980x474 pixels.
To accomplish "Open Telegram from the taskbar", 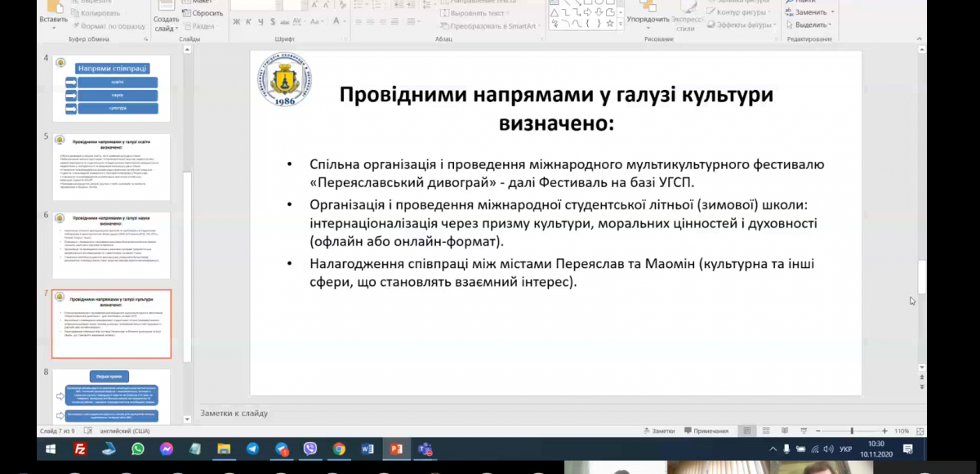I will (252, 449).
